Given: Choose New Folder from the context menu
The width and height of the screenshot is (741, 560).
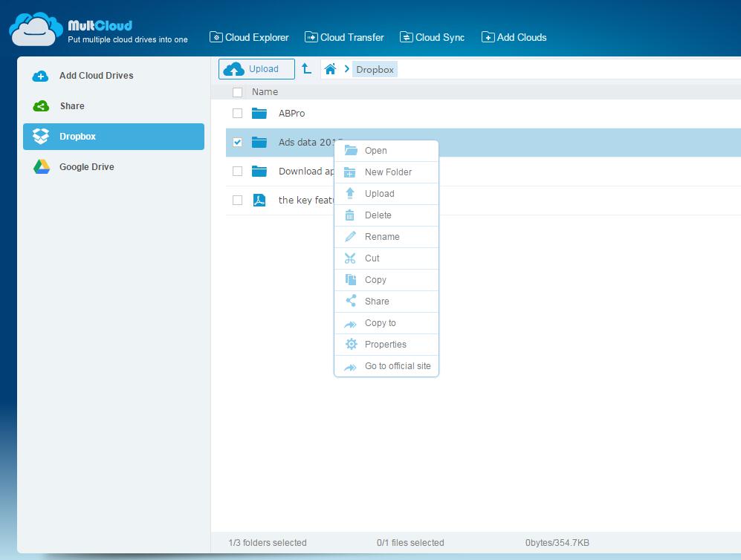Looking at the screenshot, I should [386, 172].
